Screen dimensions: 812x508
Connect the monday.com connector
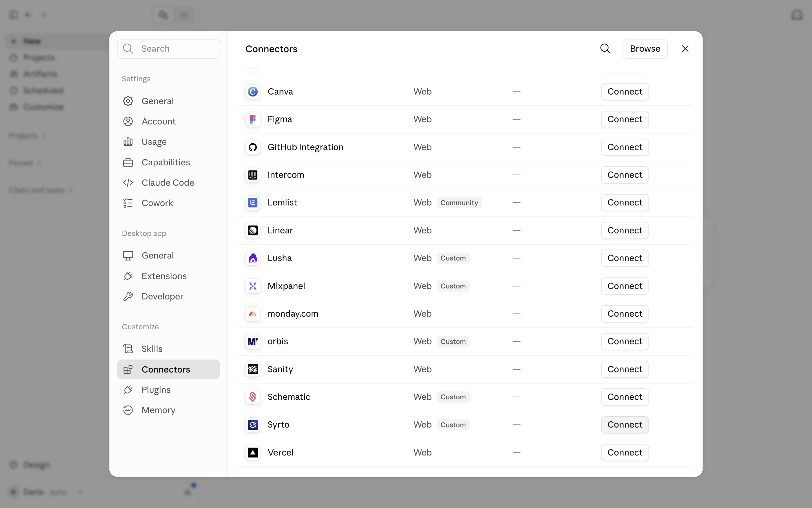(x=625, y=314)
